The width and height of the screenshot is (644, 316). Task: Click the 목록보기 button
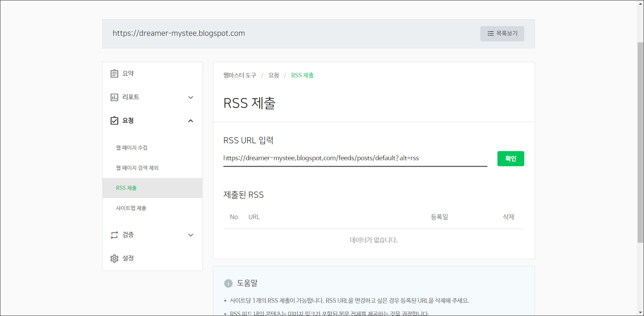pyautogui.click(x=502, y=34)
